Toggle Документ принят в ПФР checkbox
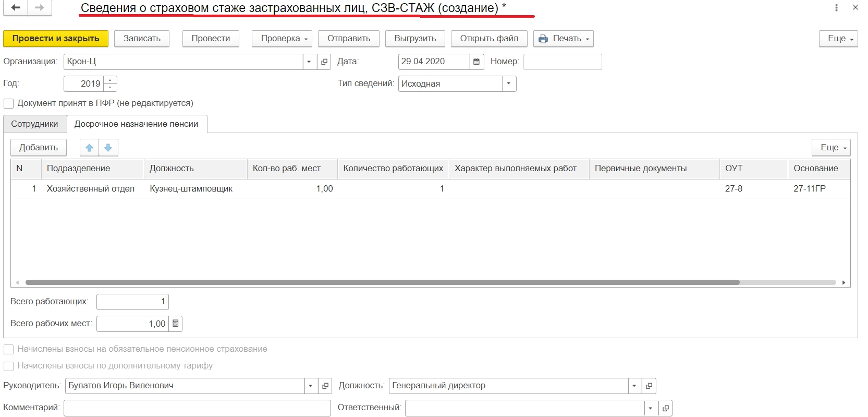868x417 pixels. [8, 103]
